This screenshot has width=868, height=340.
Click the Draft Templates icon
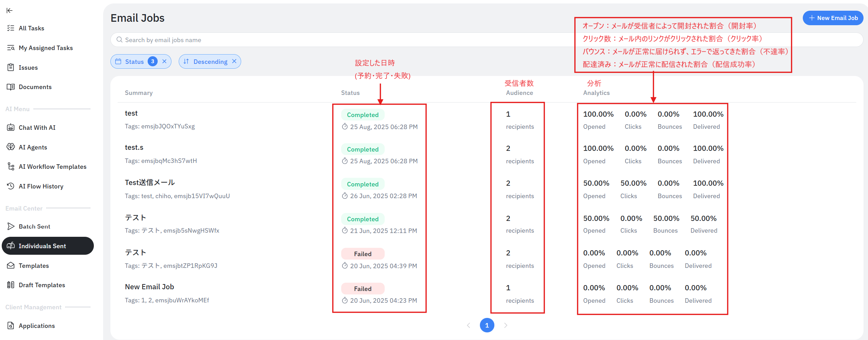pyautogui.click(x=11, y=285)
